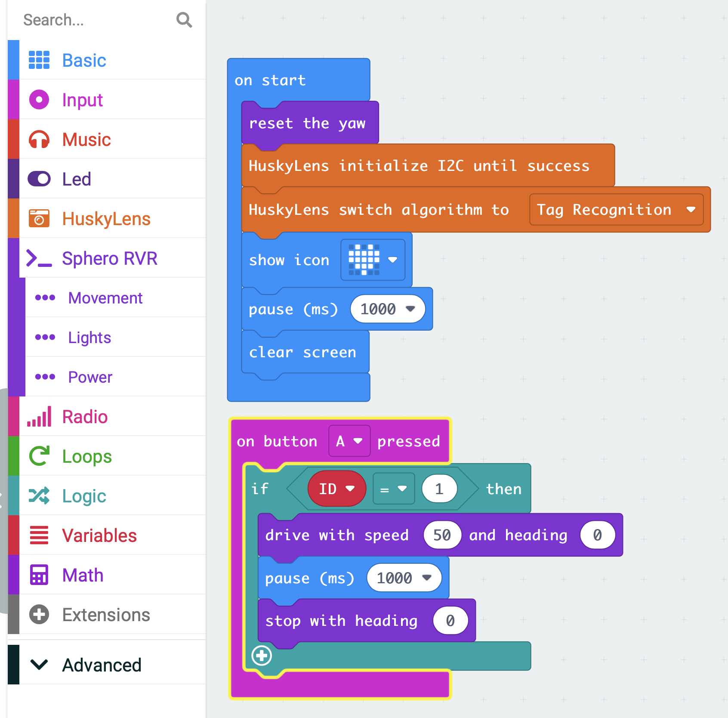Click the Extensions plus icon
728x718 pixels.
(39, 614)
